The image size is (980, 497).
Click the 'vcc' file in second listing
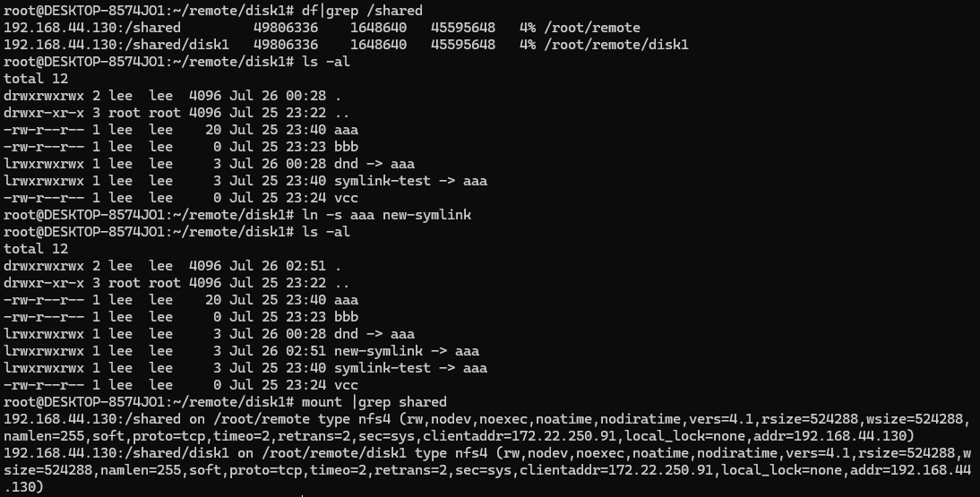(347, 385)
